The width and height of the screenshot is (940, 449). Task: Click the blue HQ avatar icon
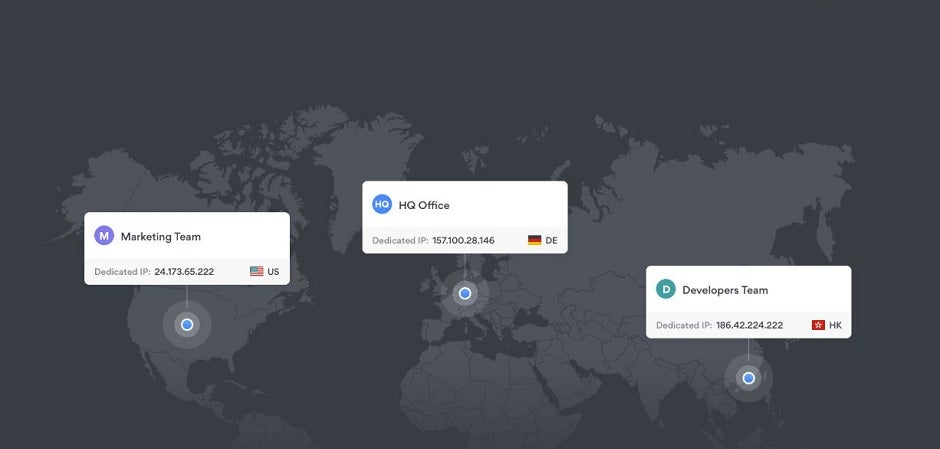[382, 205]
